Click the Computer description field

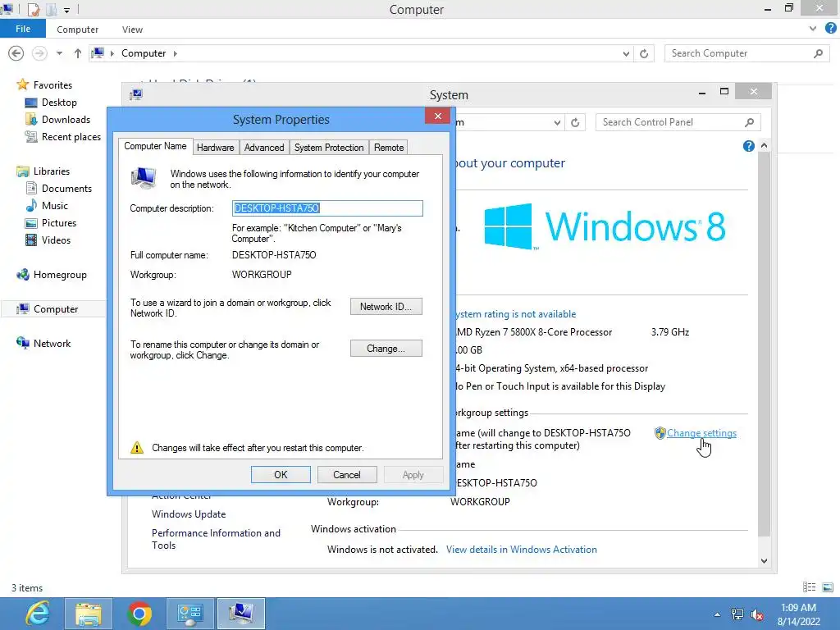click(x=327, y=208)
